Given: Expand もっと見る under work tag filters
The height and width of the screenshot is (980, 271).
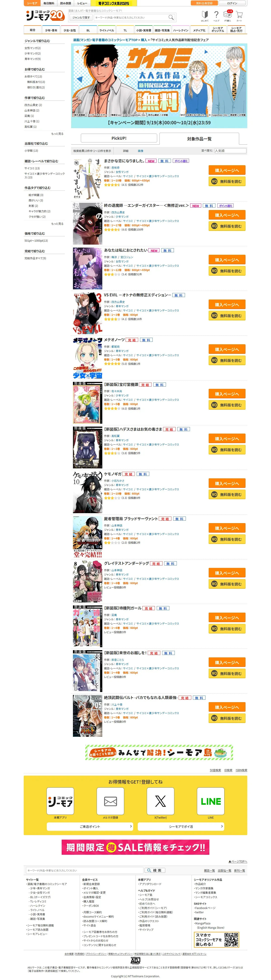Looking at the screenshot, I should (x=57, y=224).
